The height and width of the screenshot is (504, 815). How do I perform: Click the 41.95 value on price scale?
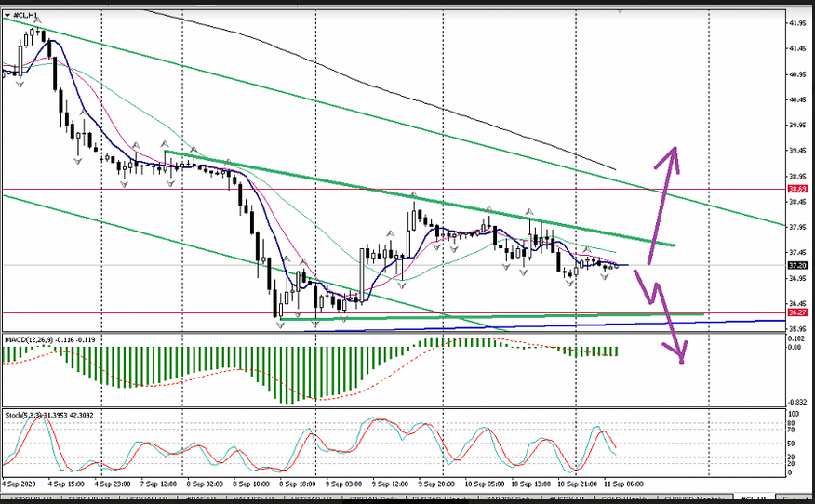click(x=798, y=23)
